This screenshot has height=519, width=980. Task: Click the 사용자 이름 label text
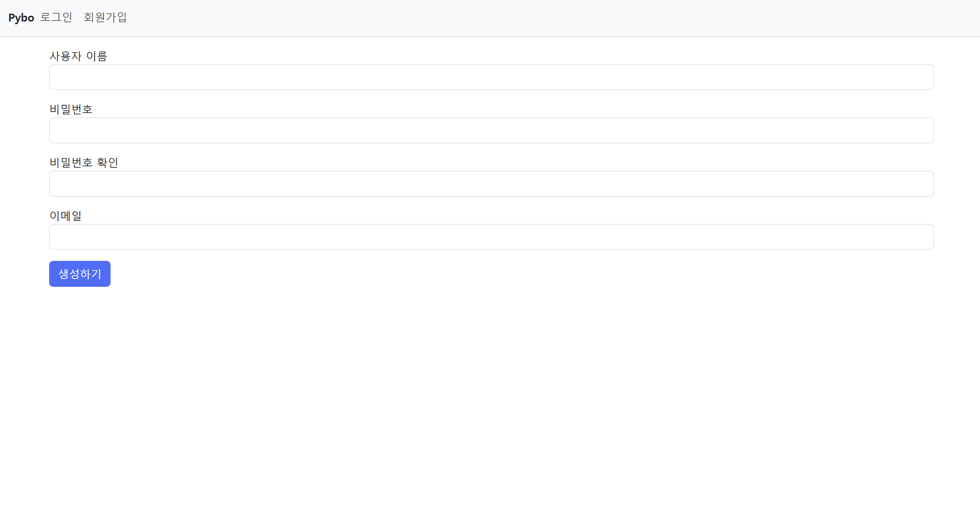click(78, 56)
